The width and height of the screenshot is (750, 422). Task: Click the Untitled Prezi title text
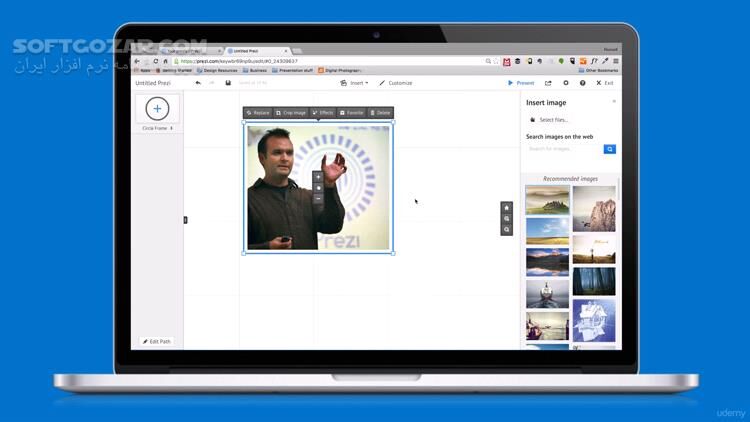[153, 83]
